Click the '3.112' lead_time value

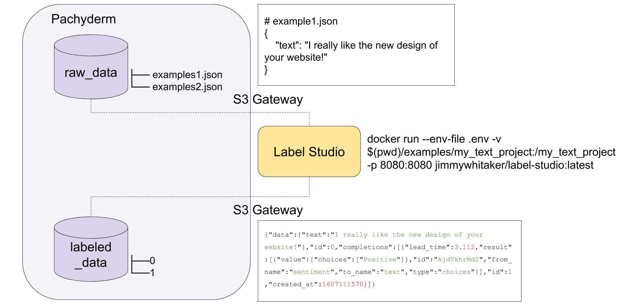pyautogui.click(x=465, y=247)
